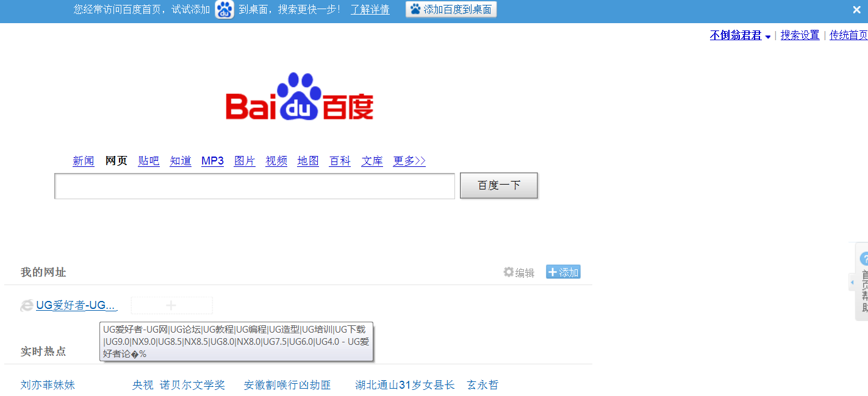Select the 文库 search tab
Image resolution: width=868 pixels, height=396 pixels.
(372, 161)
